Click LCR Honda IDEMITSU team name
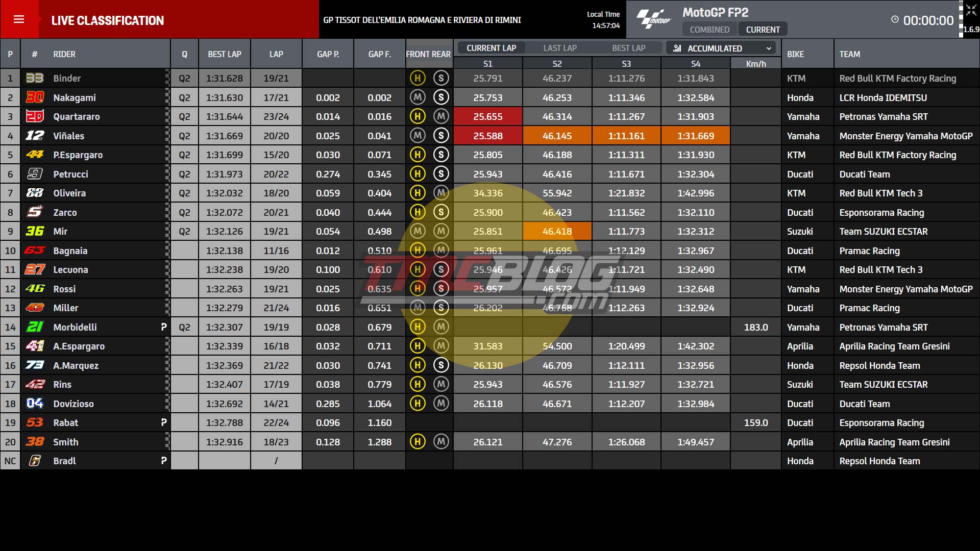The height and width of the screenshot is (551, 980). pyautogui.click(x=883, y=97)
